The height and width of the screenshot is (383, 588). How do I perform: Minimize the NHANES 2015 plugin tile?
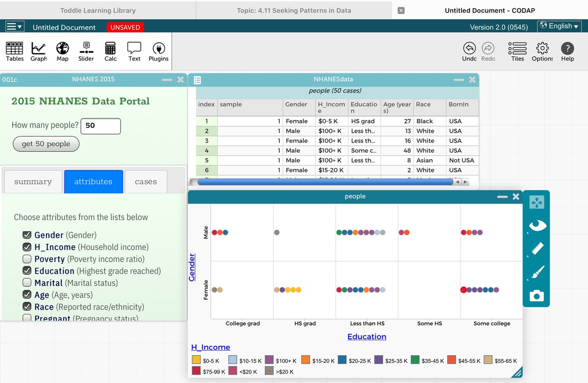point(167,79)
